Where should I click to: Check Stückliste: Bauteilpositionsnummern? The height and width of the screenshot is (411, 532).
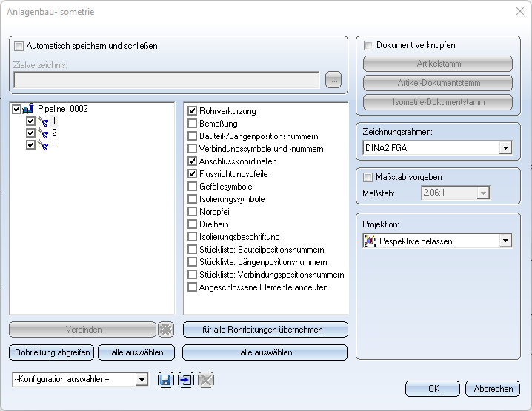pos(193,250)
